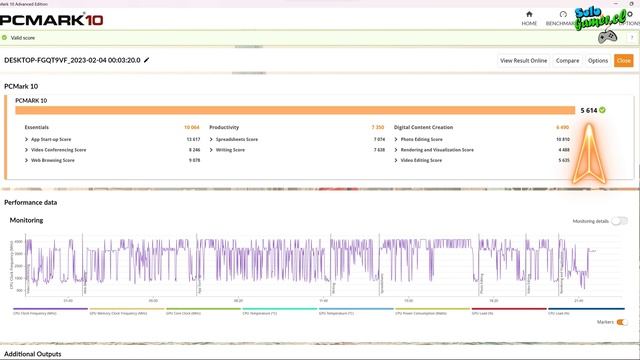Click the App Start-up Score value 13 617
Screen dimensions: 640x360
[193, 139]
